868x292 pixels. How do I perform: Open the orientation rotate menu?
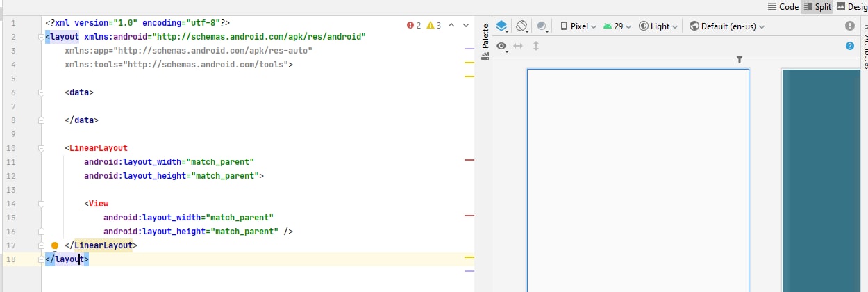[523, 26]
